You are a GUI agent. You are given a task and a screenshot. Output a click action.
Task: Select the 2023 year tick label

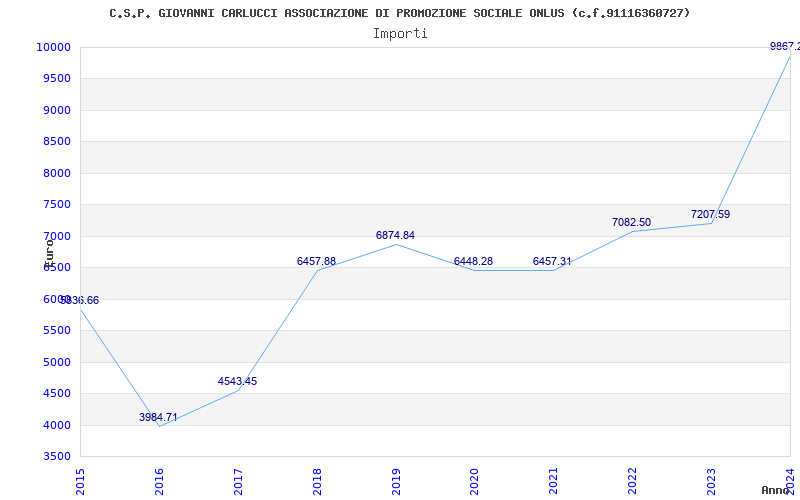pyautogui.click(x=712, y=480)
